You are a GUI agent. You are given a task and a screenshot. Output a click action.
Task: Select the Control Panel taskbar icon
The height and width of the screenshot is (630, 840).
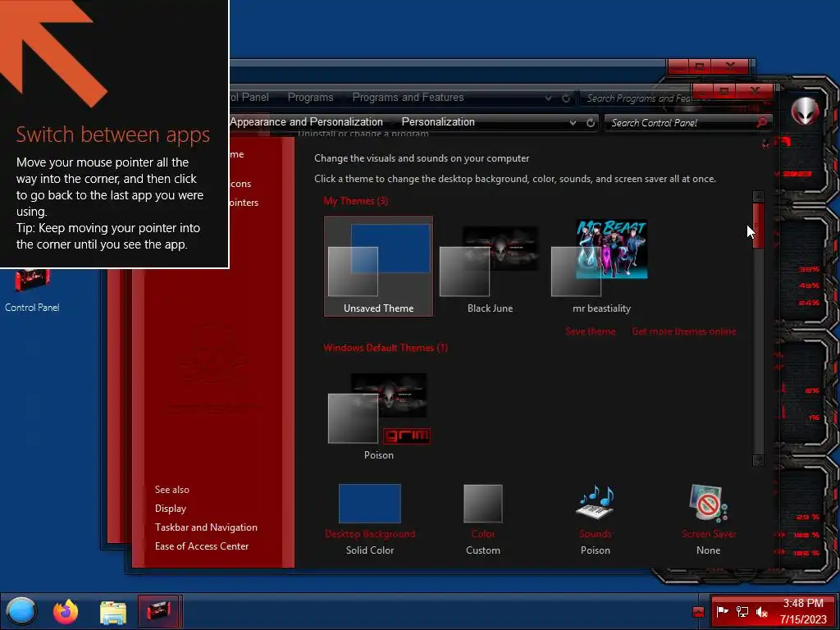[x=159, y=611]
